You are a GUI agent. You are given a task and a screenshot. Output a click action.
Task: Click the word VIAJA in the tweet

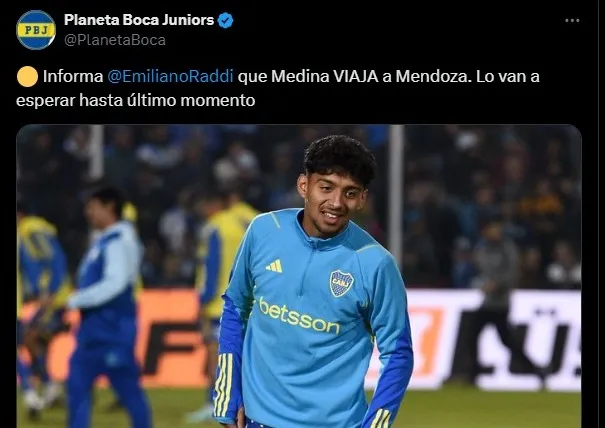click(x=356, y=76)
